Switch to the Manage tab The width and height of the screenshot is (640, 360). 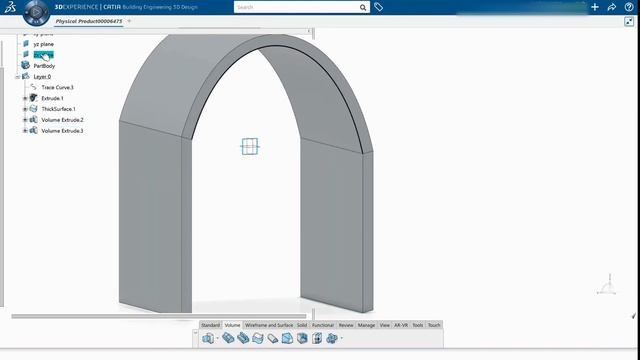pyautogui.click(x=366, y=325)
